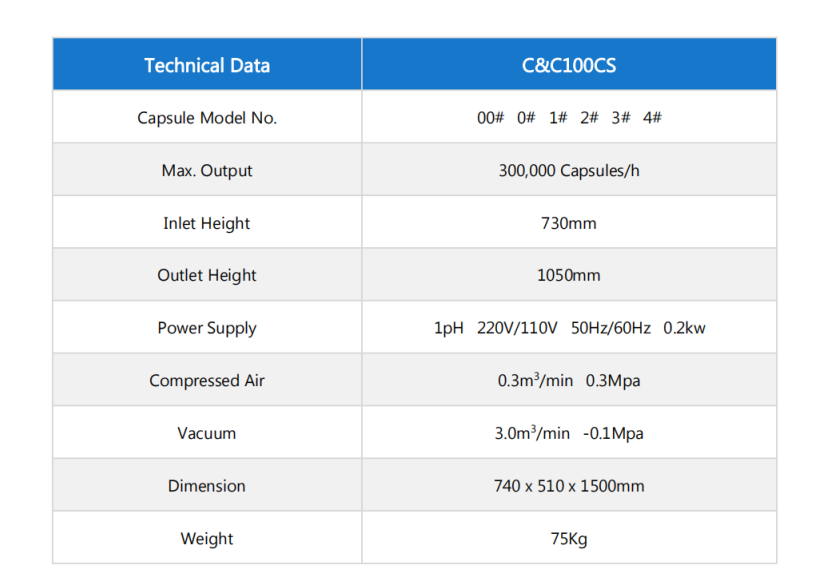Click the Capsule Model No. label

[207, 118]
